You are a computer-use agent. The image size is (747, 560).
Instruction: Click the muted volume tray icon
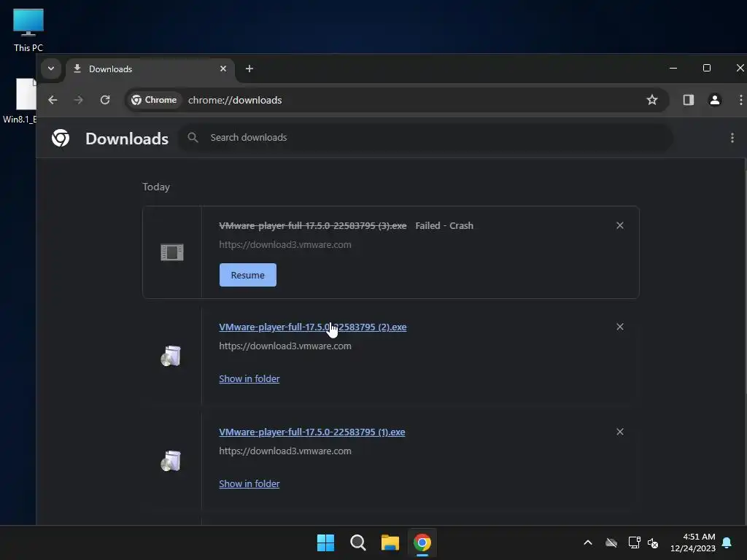point(653,542)
